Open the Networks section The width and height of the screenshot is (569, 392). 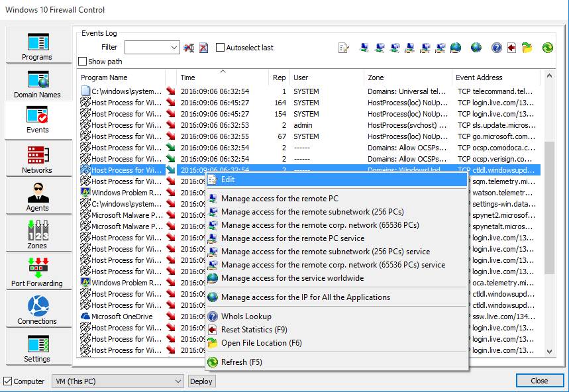(38, 159)
